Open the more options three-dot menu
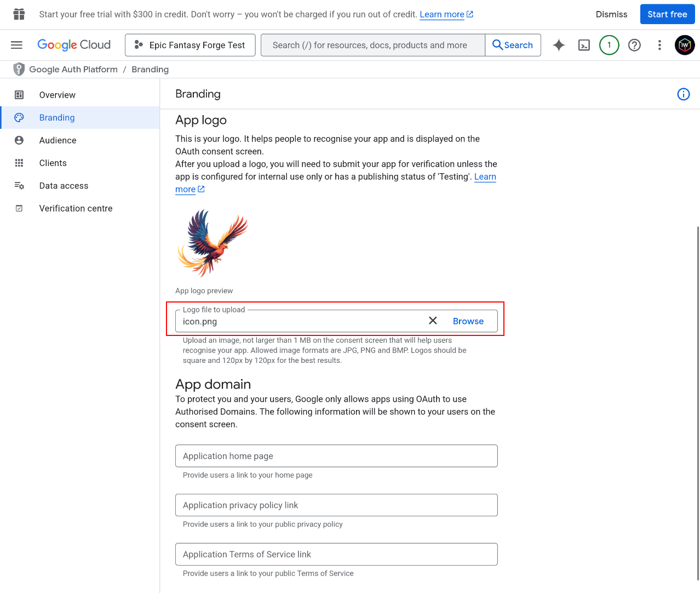700x593 pixels. (659, 45)
